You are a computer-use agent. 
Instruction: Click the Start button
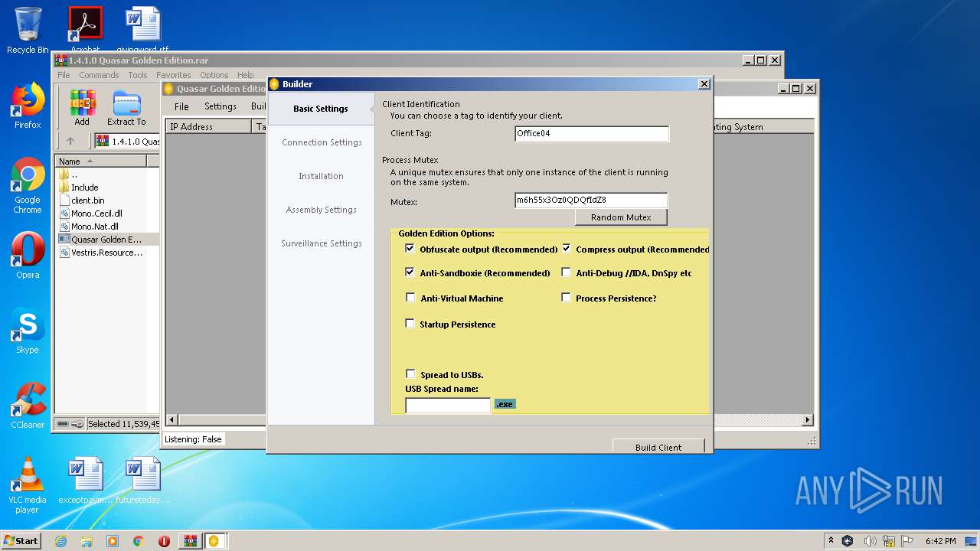(21, 541)
